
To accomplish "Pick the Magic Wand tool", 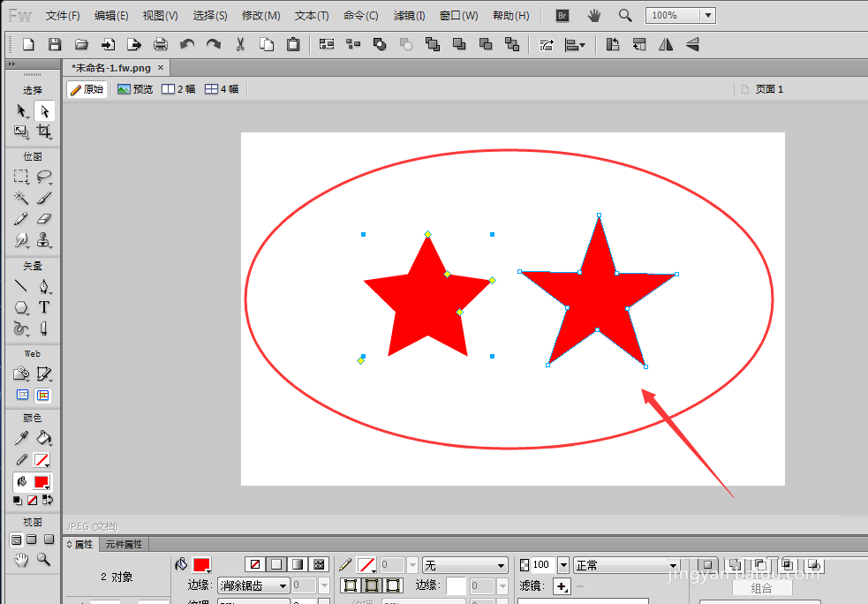I will 21,198.
